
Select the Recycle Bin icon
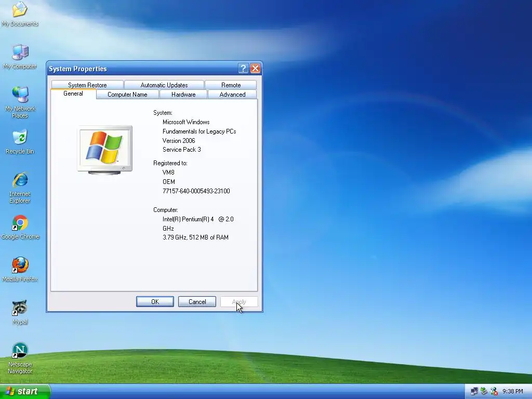click(20, 142)
